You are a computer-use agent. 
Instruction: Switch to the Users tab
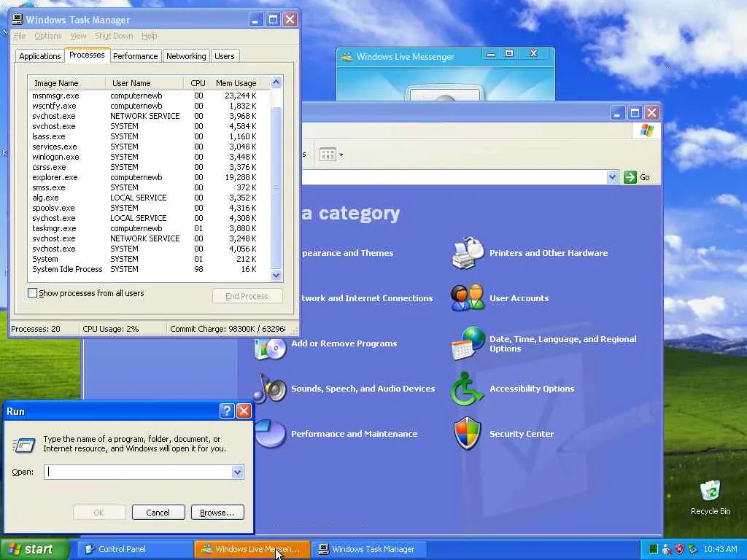pyautogui.click(x=225, y=56)
